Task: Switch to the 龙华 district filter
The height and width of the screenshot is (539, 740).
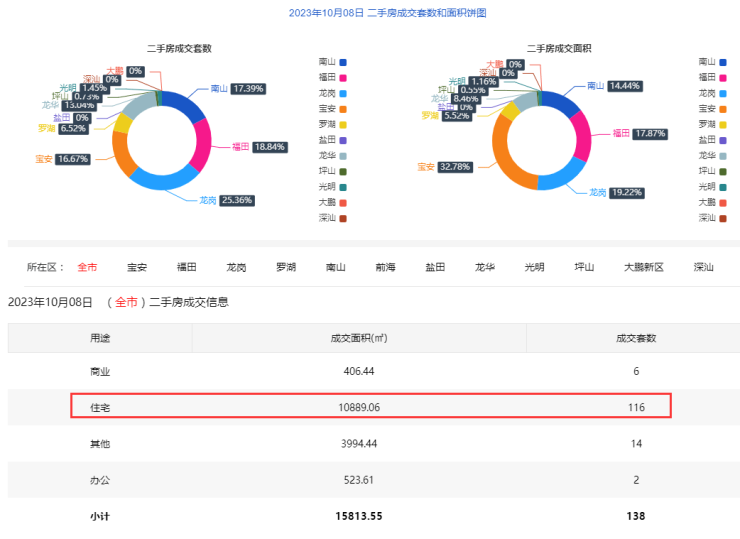Action: [485, 267]
